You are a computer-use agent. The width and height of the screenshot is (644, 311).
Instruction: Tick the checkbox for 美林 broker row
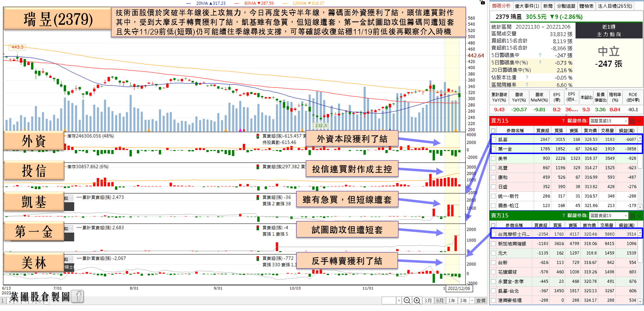[493, 159]
